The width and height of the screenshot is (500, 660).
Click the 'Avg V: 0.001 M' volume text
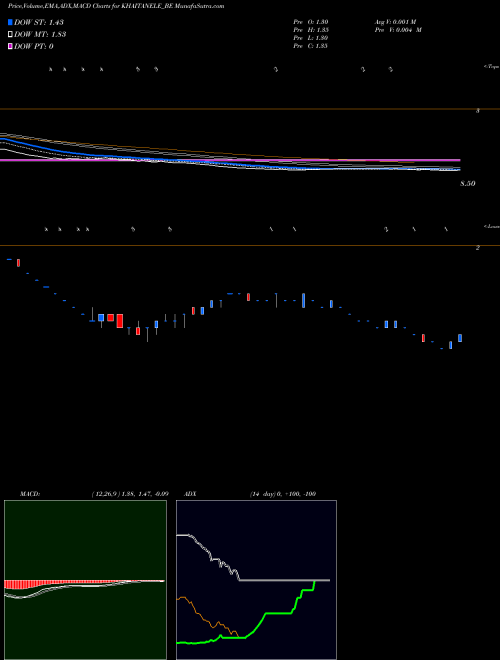[x=396, y=21]
